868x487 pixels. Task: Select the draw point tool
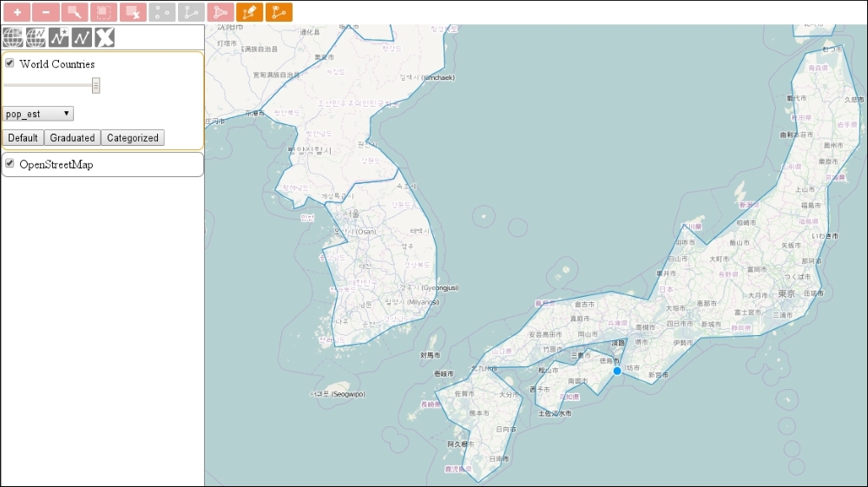point(161,12)
